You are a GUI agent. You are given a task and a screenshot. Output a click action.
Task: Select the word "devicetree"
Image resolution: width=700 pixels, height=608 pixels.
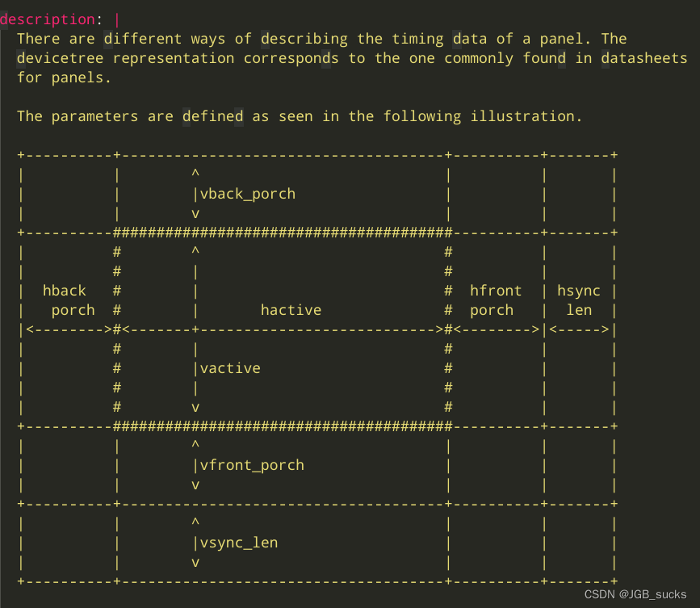point(60,58)
